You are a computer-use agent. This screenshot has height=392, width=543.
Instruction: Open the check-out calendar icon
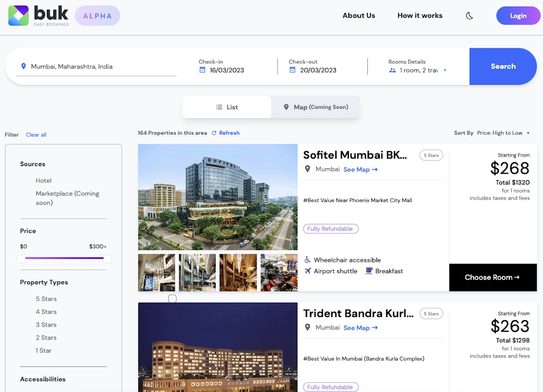pyautogui.click(x=292, y=70)
